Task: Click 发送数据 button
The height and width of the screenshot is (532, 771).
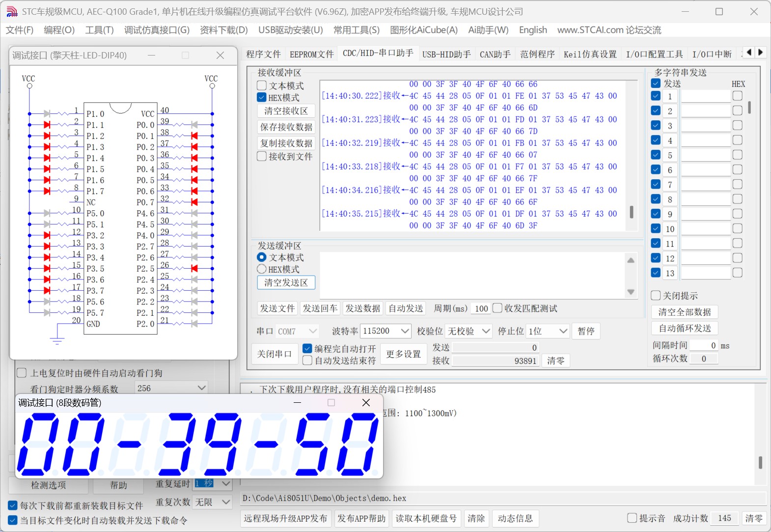Action: [362, 308]
